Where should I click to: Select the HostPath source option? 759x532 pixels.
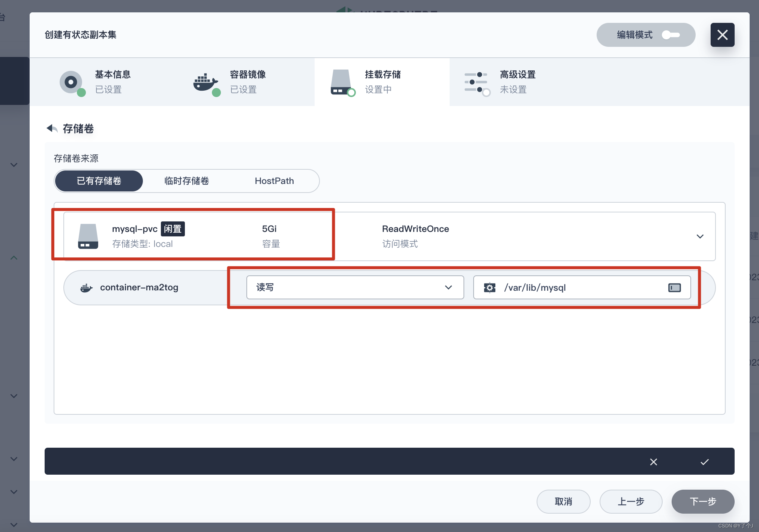point(274,181)
